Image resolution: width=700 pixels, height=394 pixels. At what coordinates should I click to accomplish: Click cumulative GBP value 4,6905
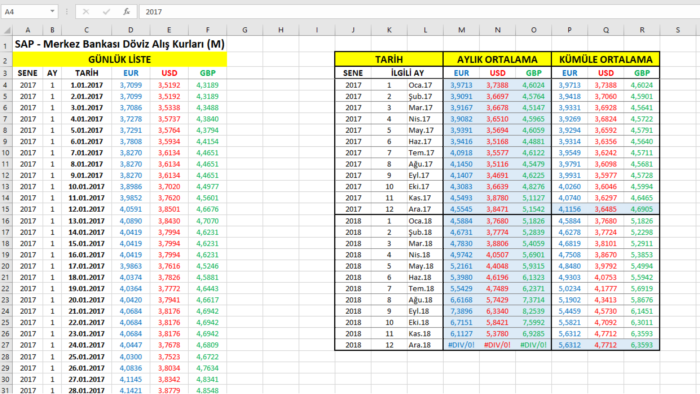click(642, 209)
